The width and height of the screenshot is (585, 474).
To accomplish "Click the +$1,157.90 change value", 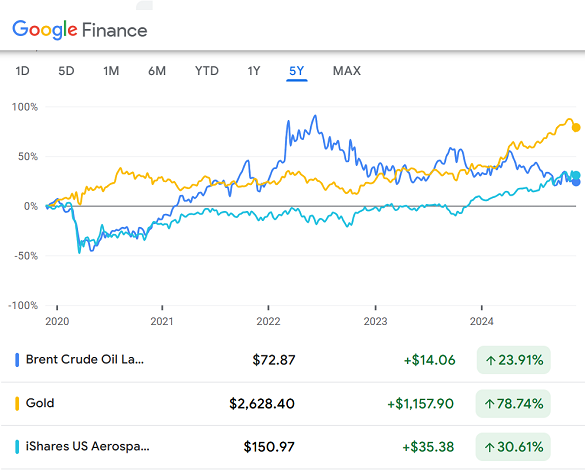I will (420, 403).
